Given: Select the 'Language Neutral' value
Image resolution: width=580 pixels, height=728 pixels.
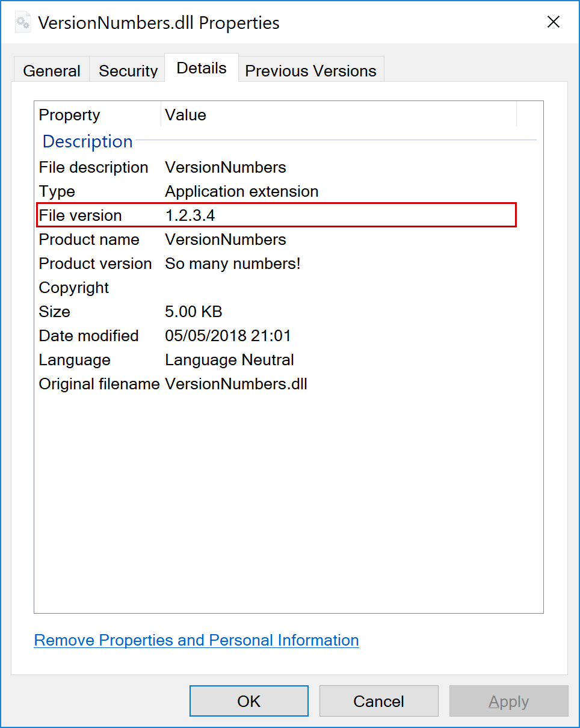Looking at the screenshot, I should point(230,360).
